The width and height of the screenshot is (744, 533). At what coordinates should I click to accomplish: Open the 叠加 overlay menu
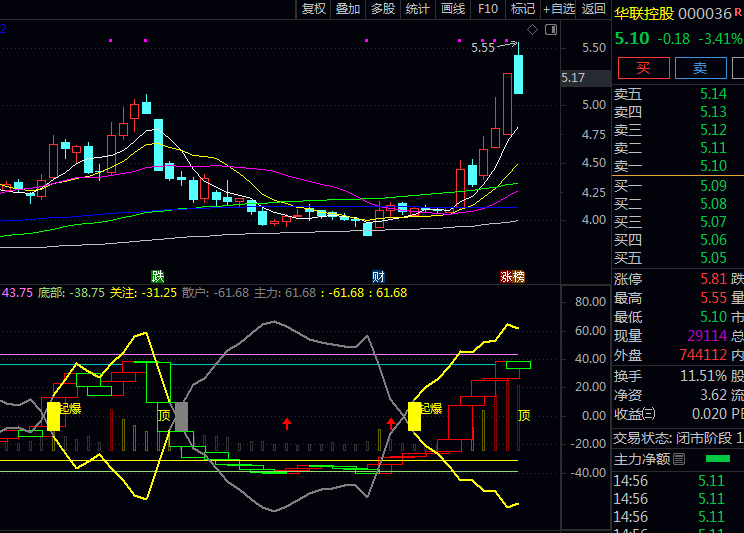348,9
